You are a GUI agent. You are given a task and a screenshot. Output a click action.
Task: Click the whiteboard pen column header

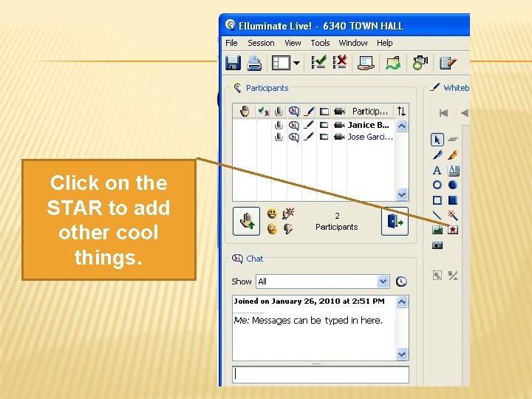pos(309,112)
